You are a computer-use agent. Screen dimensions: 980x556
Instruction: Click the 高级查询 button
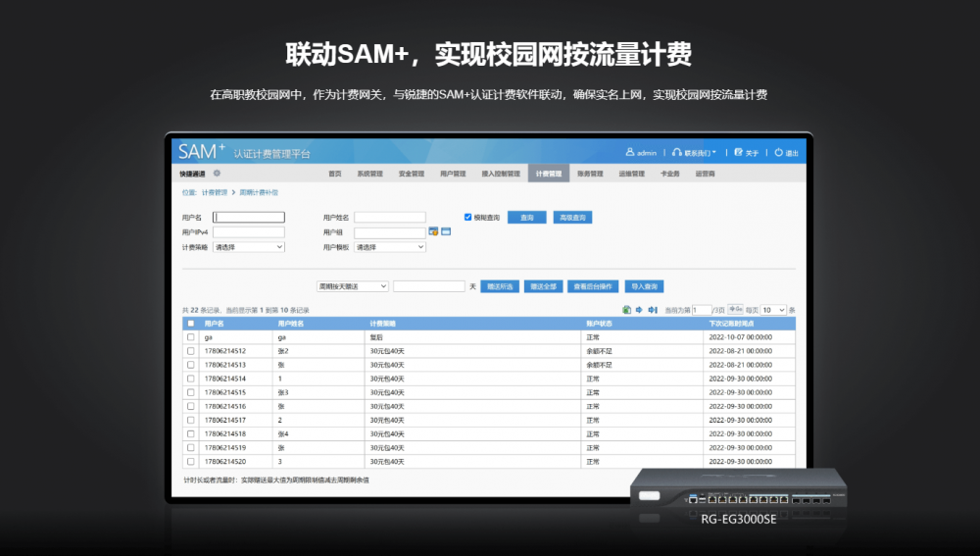pyautogui.click(x=572, y=217)
